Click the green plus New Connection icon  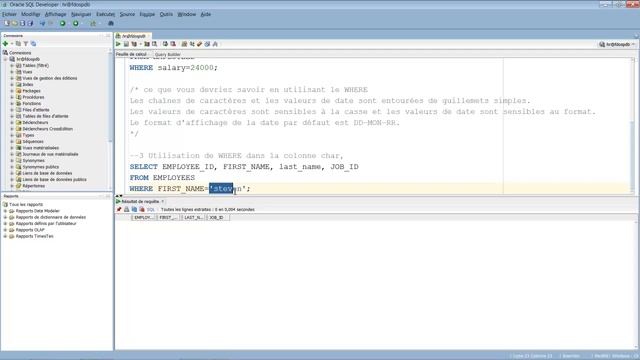tap(6, 44)
